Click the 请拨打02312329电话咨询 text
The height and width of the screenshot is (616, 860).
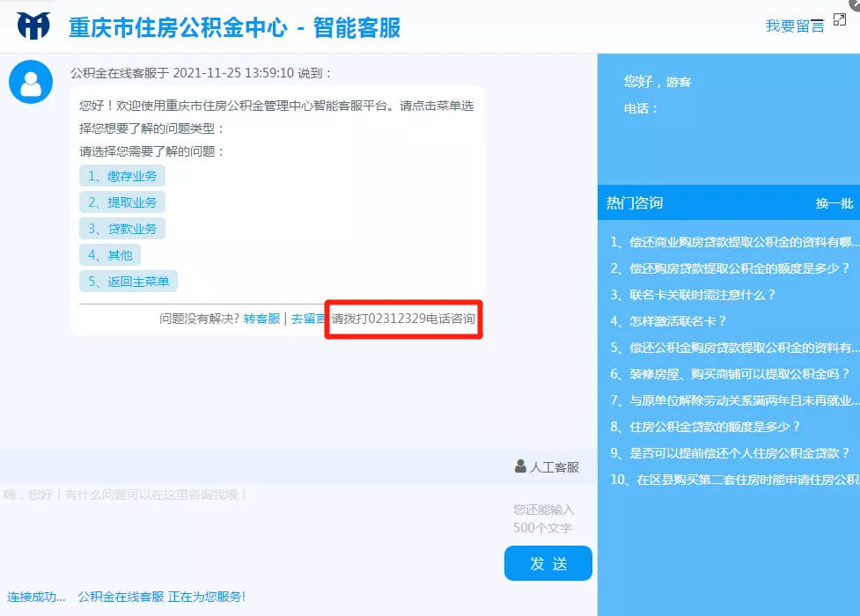(x=403, y=319)
